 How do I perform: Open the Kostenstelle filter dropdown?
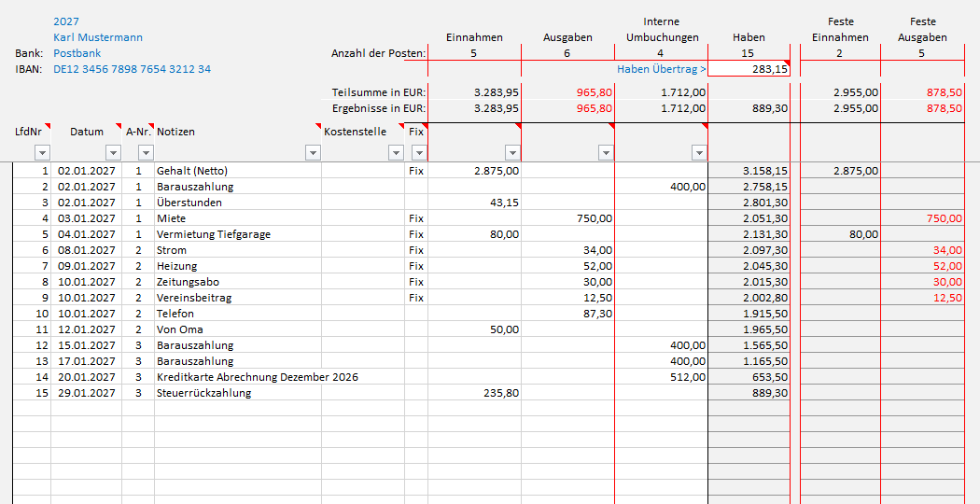coord(395,153)
